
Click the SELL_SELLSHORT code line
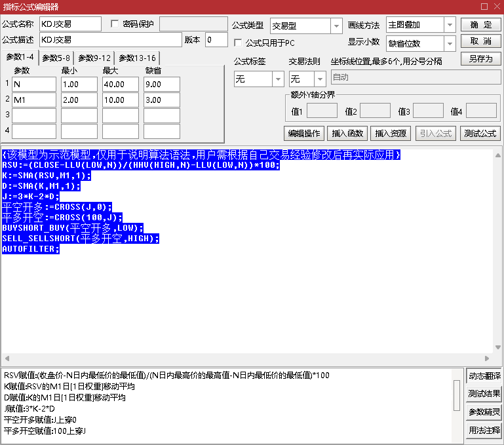pos(81,239)
